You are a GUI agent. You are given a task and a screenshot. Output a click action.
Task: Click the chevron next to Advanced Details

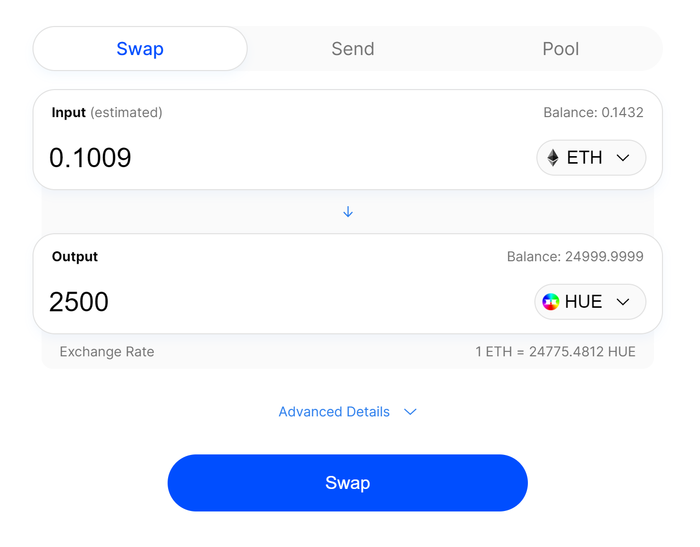410,412
